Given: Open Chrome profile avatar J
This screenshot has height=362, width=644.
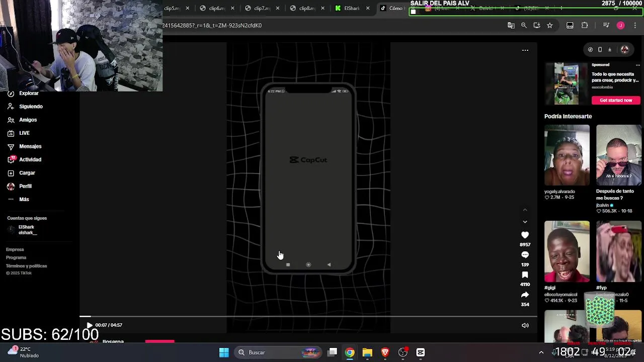Looking at the screenshot, I should [x=620, y=25].
